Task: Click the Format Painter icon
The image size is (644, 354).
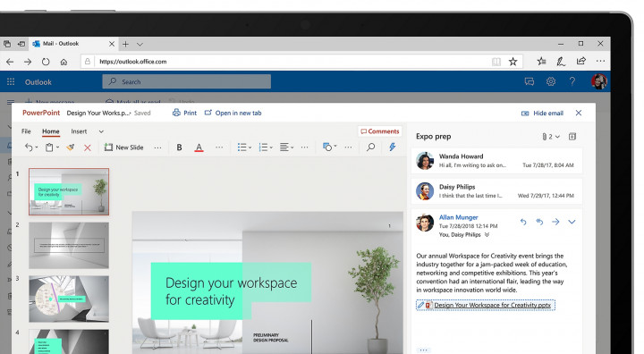Action: click(x=71, y=147)
